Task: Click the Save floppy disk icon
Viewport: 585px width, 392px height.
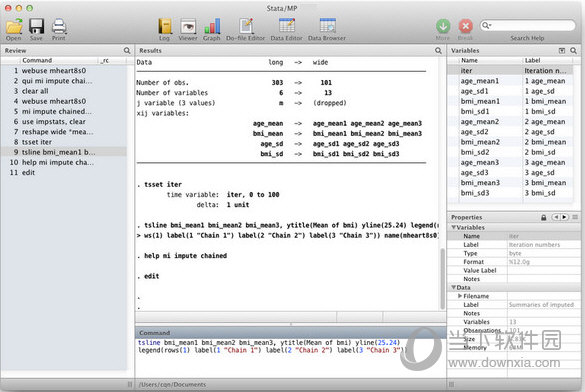Action: point(36,26)
